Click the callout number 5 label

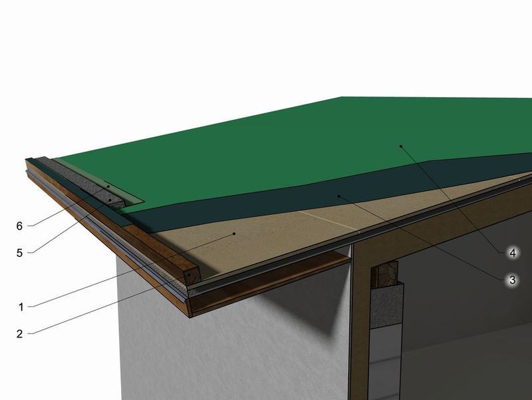click(20, 253)
